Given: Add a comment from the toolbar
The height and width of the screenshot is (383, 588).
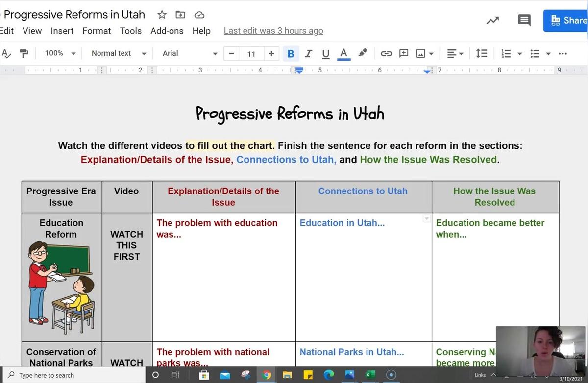Looking at the screenshot, I should pyautogui.click(x=404, y=53).
